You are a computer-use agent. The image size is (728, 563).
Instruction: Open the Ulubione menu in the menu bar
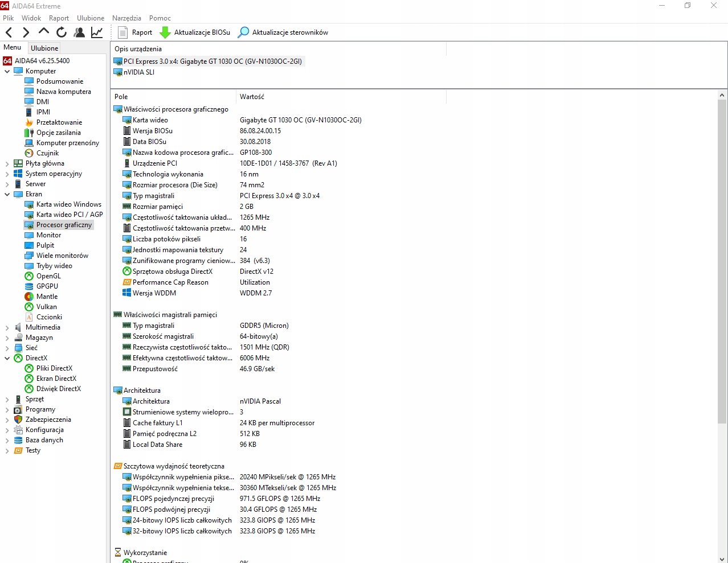(91, 18)
